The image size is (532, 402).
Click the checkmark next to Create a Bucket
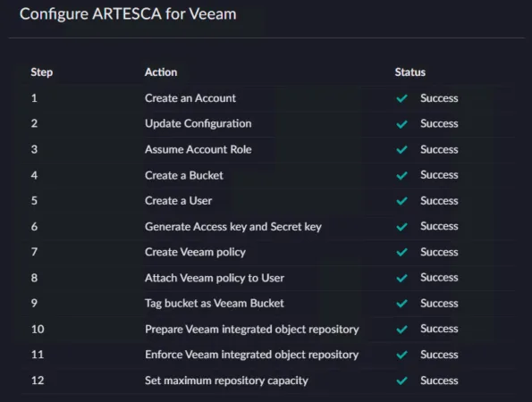[402, 176]
